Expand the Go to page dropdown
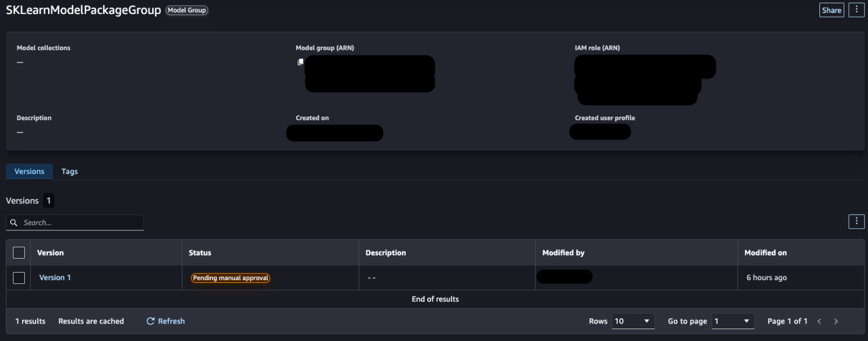The image size is (868, 341). pos(733,321)
